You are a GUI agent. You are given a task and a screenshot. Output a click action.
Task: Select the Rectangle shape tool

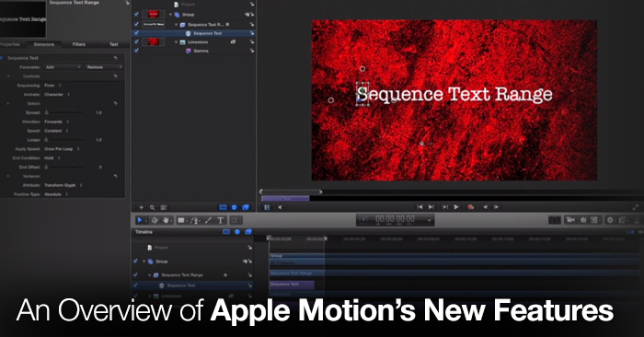pyautogui.click(x=181, y=220)
